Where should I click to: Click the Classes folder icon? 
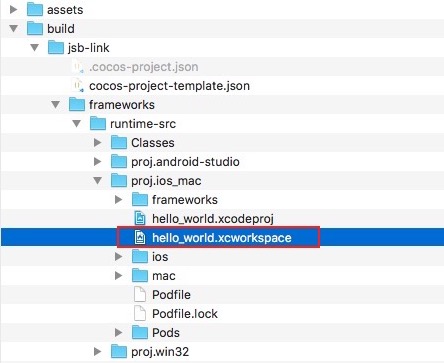119,142
